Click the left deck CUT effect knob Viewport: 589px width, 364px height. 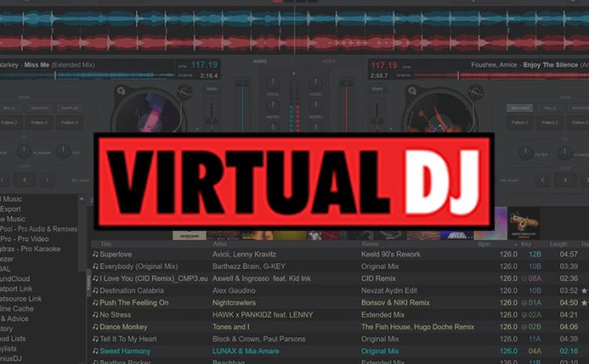click(63, 152)
